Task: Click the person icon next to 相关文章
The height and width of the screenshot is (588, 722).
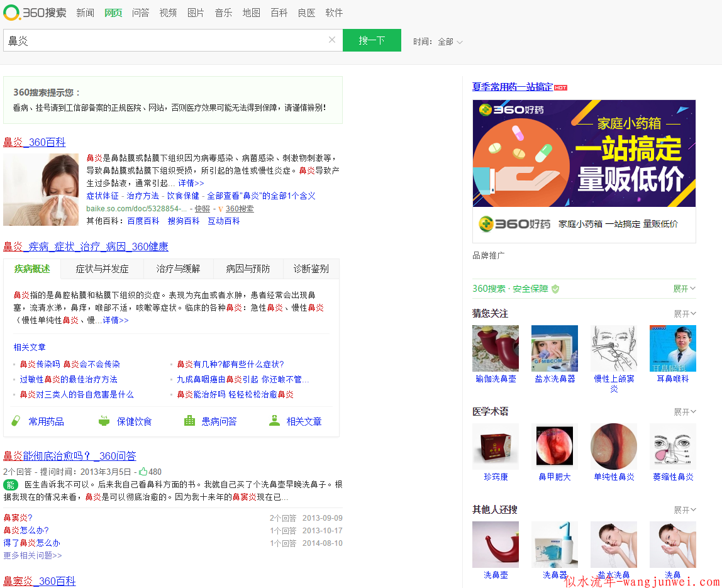Action: (274, 421)
